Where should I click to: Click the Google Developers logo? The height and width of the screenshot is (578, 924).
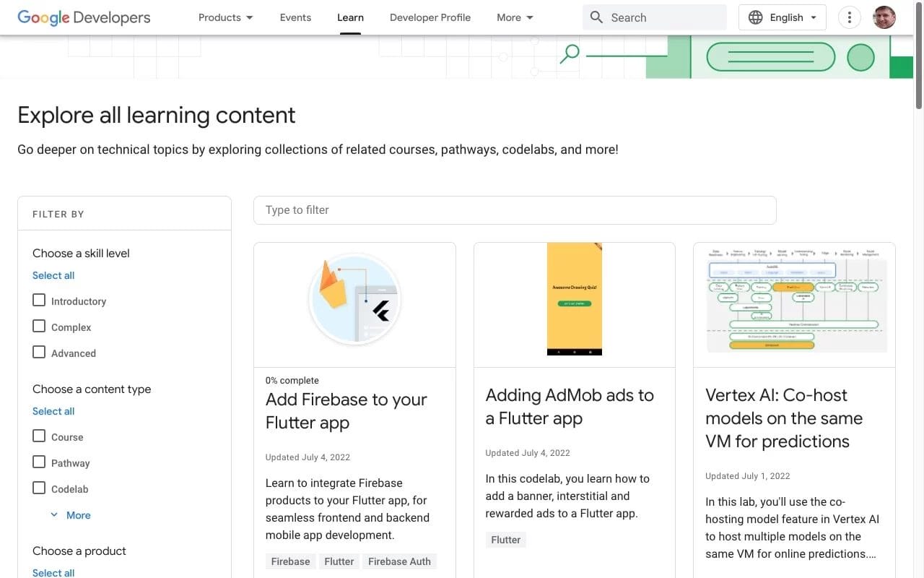84,17
